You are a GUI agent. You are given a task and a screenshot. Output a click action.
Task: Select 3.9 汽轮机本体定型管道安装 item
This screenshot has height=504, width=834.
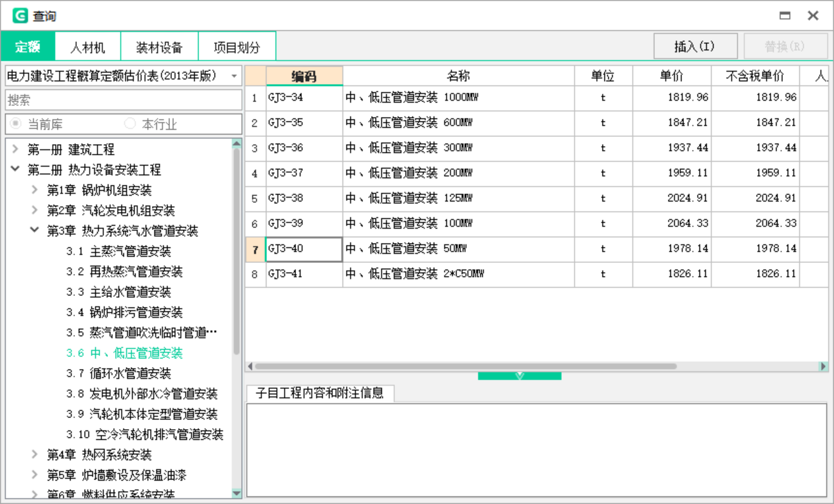click(x=142, y=414)
